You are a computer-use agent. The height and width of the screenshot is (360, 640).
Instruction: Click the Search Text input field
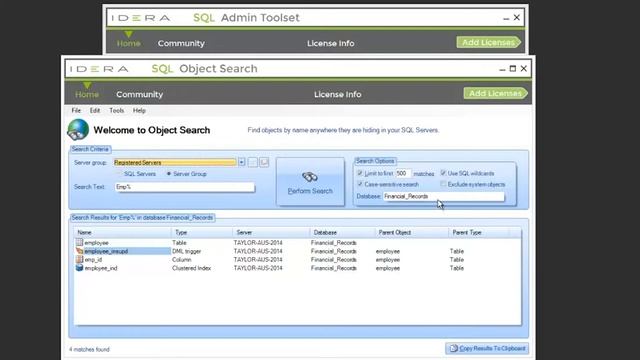[x=184, y=187]
